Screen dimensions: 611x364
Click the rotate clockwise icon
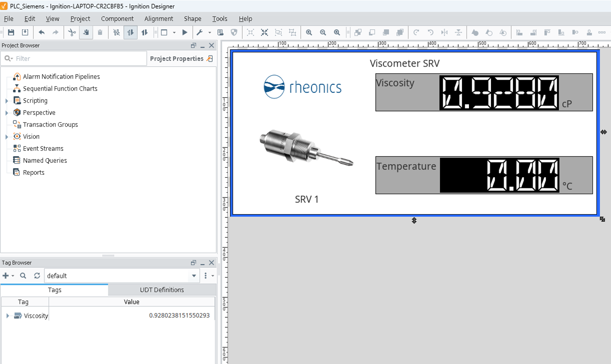tap(416, 32)
